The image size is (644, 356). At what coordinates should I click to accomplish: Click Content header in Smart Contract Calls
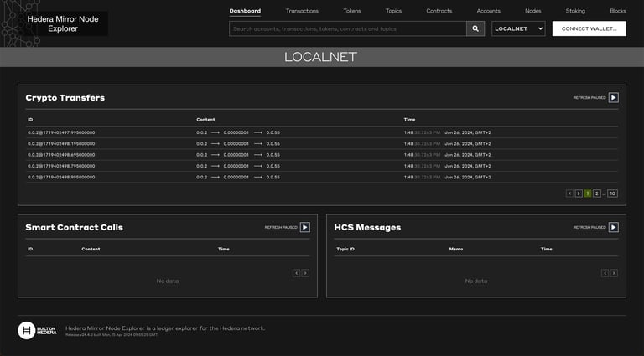coord(91,249)
